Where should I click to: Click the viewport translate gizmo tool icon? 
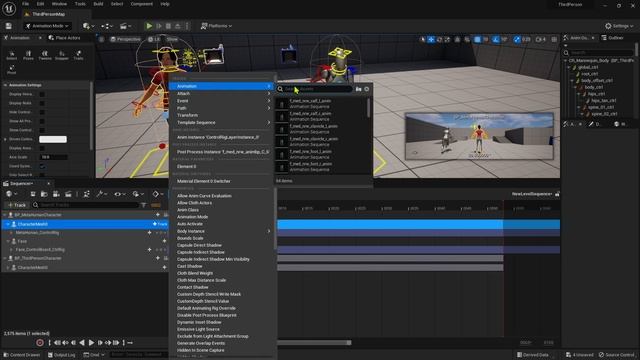pyautogui.click(x=431, y=40)
